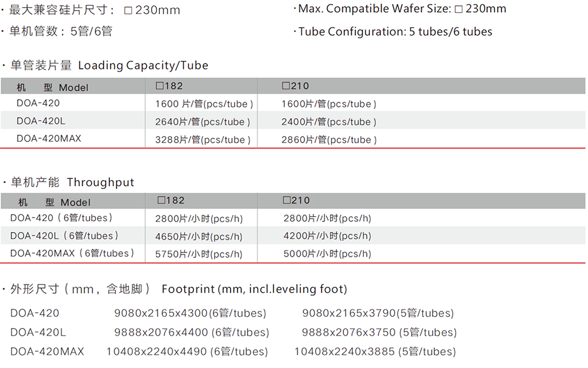Viewport: 588px width, 368px height.
Task: Click the Max. Compatible Wafer Size line
Action: point(402,9)
